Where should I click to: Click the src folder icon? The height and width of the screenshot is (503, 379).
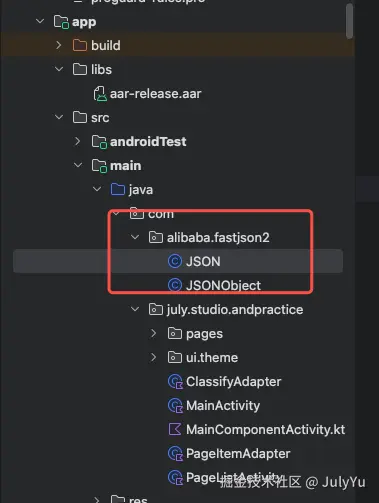[80, 117]
